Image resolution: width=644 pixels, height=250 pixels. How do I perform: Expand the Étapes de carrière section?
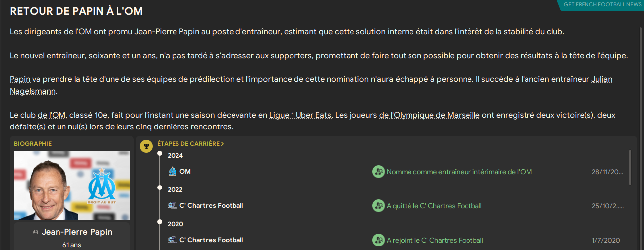click(190, 144)
